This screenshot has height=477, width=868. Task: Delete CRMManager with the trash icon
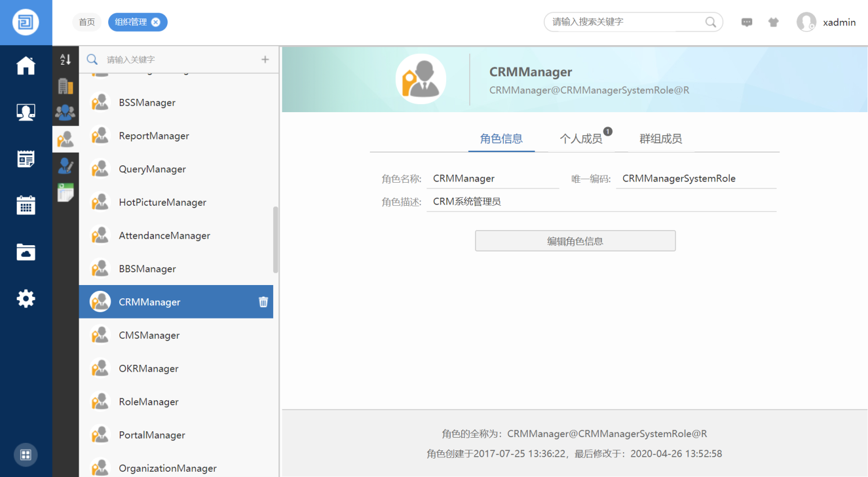click(263, 302)
